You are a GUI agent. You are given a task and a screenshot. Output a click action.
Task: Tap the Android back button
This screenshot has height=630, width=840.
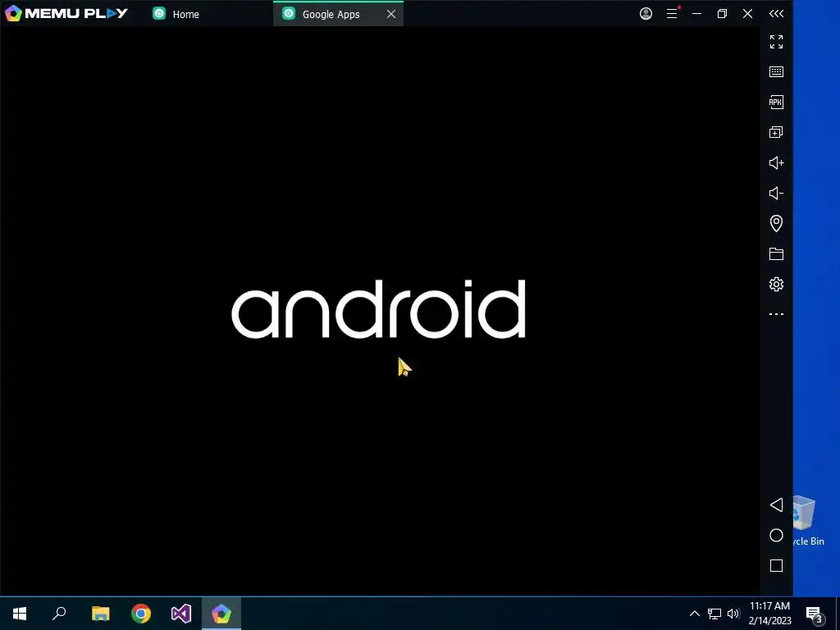point(776,504)
